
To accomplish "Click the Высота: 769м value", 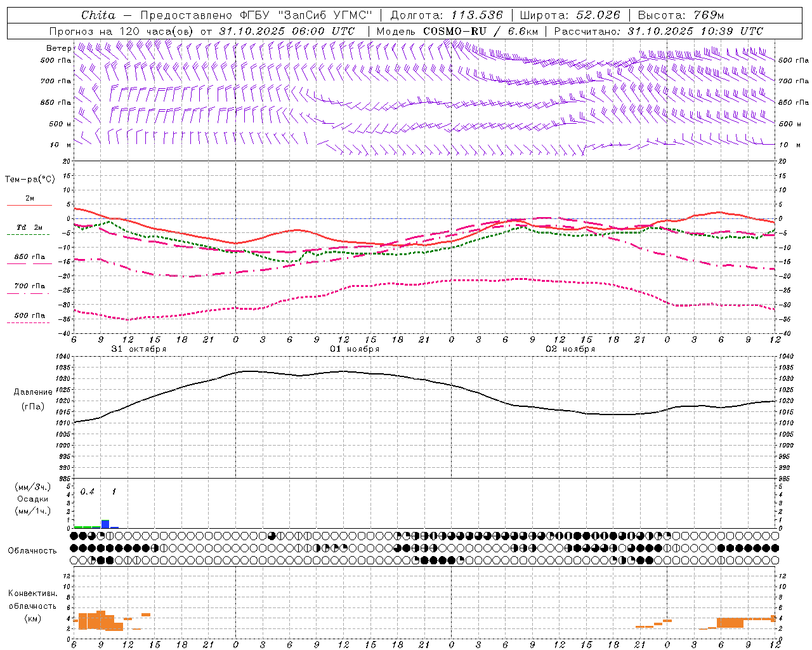I will [680, 15].
